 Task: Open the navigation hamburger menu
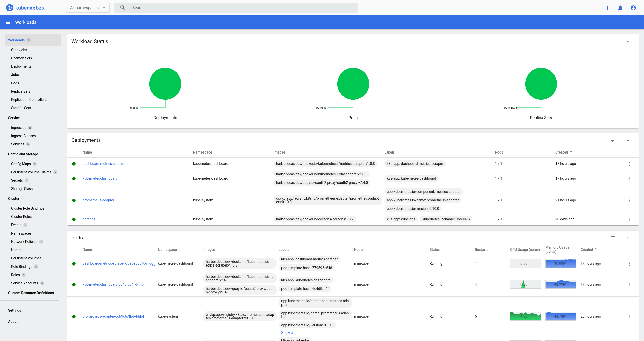[x=8, y=22]
